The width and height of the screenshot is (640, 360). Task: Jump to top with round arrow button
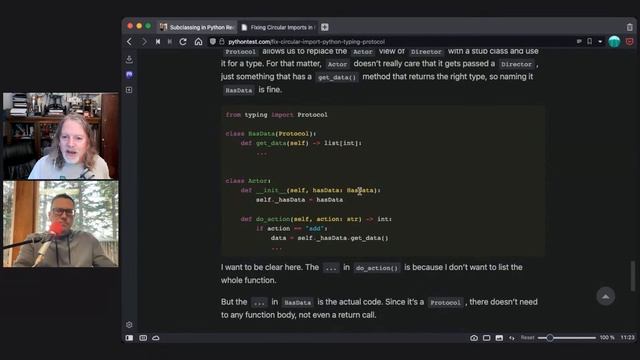606,296
